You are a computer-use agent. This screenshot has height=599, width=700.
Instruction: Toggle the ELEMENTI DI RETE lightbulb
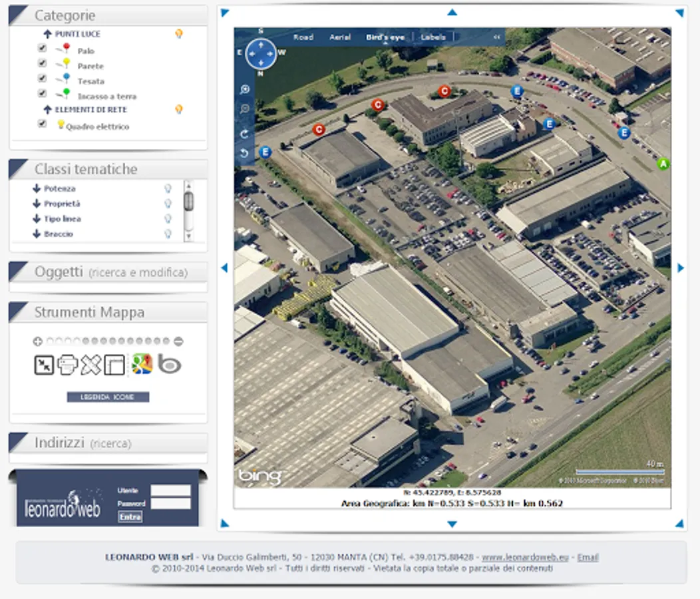point(178,109)
